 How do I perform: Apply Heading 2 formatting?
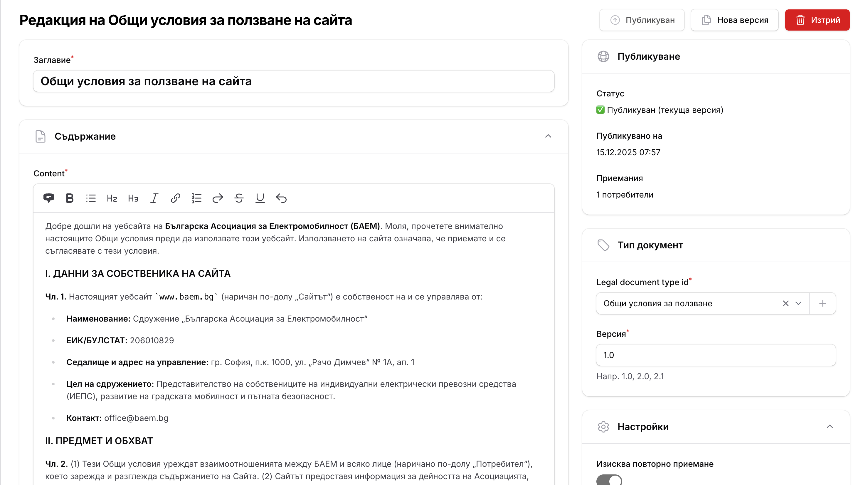pyautogui.click(x=112, y=198)
